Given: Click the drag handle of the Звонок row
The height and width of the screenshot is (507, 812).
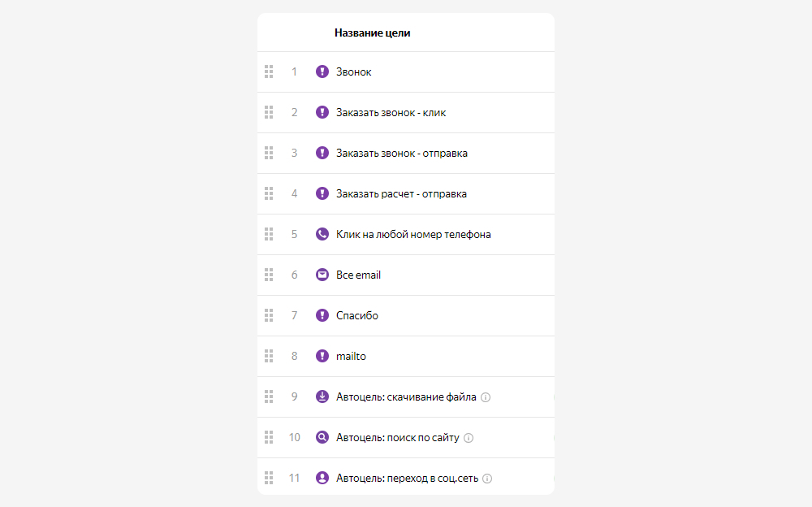Looking at the screenshot, I should click(x=269, y=71).
